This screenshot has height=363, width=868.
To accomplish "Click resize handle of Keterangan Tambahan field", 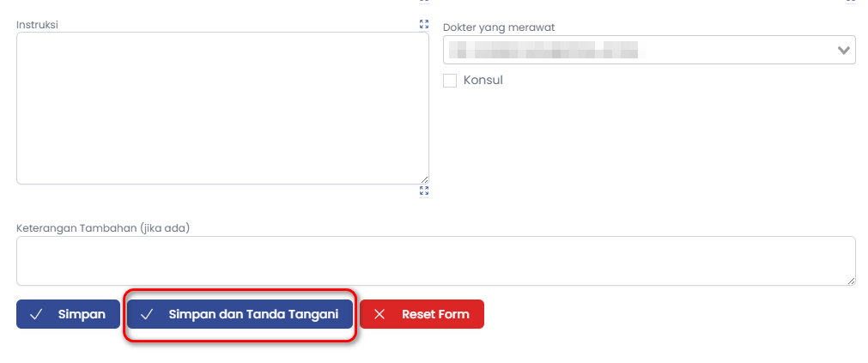I will tap(851, 281).
